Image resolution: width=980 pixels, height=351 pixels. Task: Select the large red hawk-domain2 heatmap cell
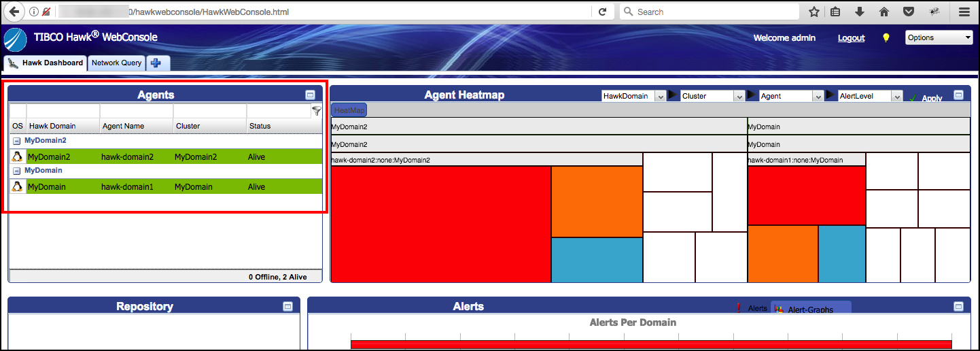pyautogui.click(x=440, y=224)
